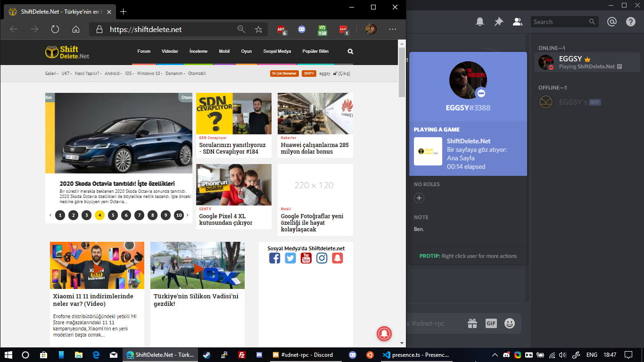Open the Otomobil sub-navigation link

(x=197, y=74)
